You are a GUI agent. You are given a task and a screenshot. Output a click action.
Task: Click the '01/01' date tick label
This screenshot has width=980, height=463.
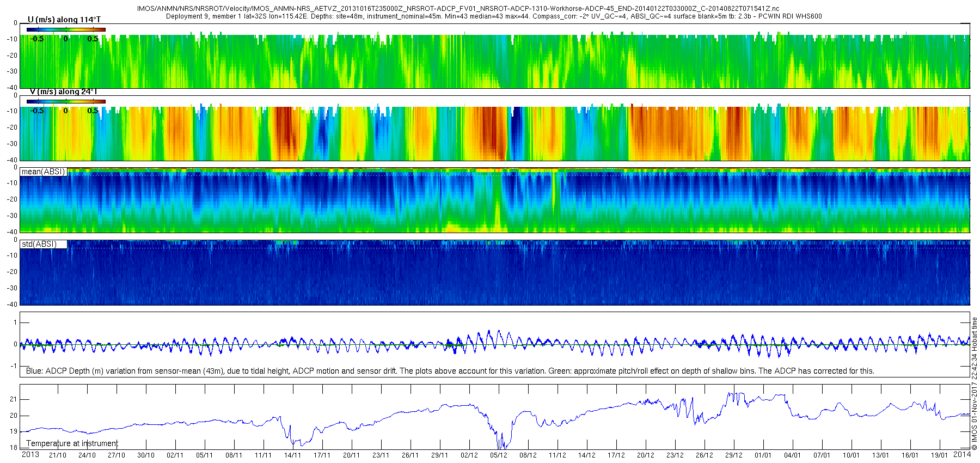[x=763, y=455]
